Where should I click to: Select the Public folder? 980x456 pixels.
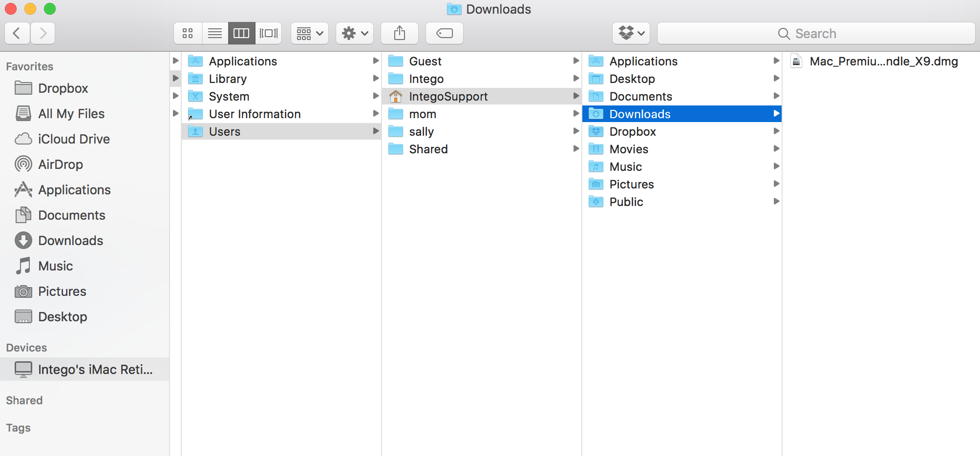click(x=682, y=202)
